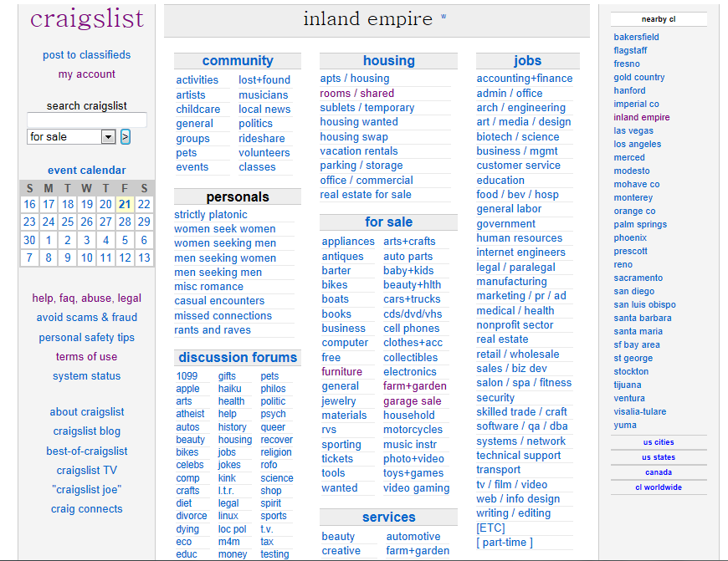This screenshot has width=728, height=561.
Task: Open 'terms of use'
Action: (87, 357)
